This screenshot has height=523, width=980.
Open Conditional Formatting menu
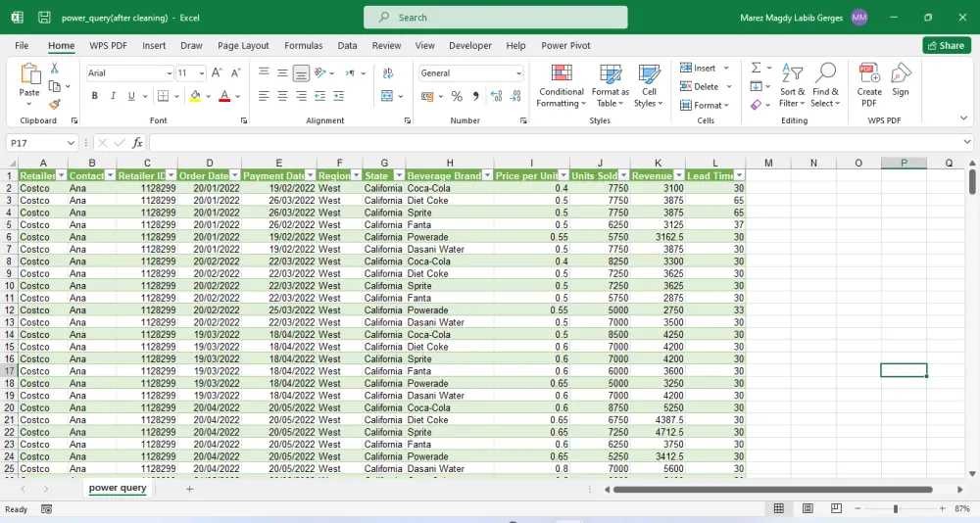click(x=562, y=86)
